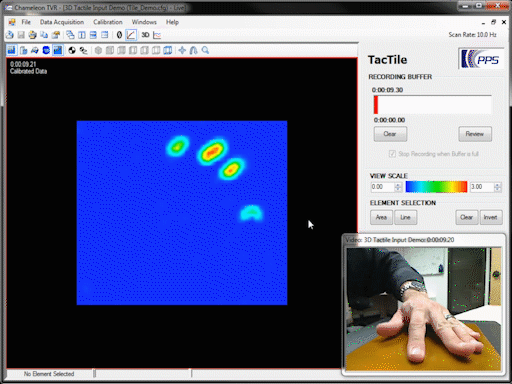Open the File menu
The image size is (512, 384).
[26, 22]
